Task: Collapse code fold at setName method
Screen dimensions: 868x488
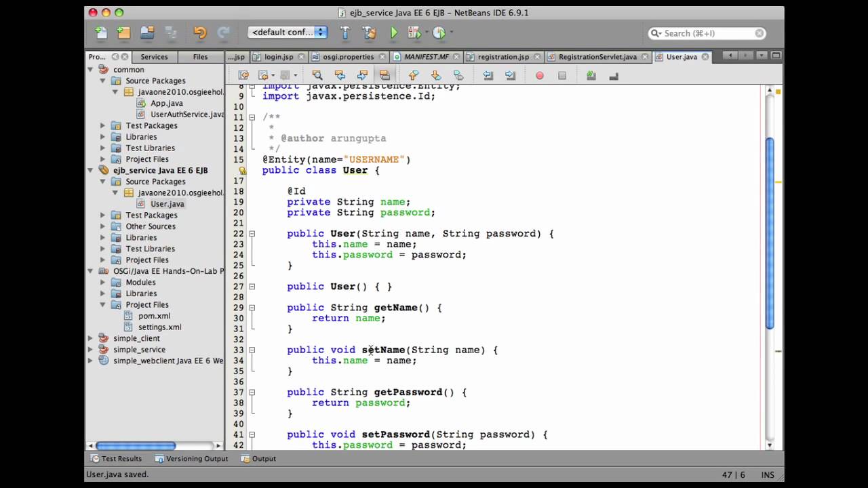Action: (x=252, y=350)
